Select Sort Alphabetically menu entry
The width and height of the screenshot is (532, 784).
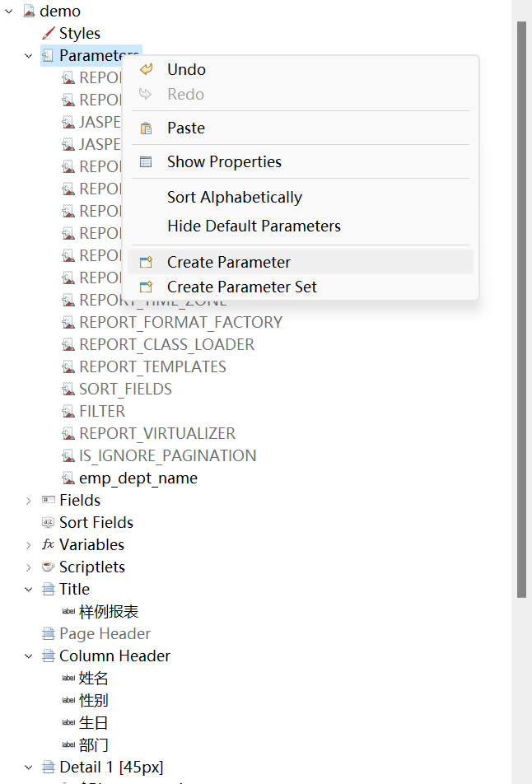(x=235, y=198)
